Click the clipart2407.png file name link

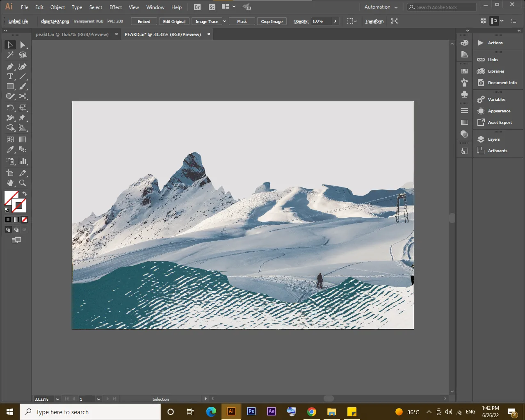tap(55, 21)
